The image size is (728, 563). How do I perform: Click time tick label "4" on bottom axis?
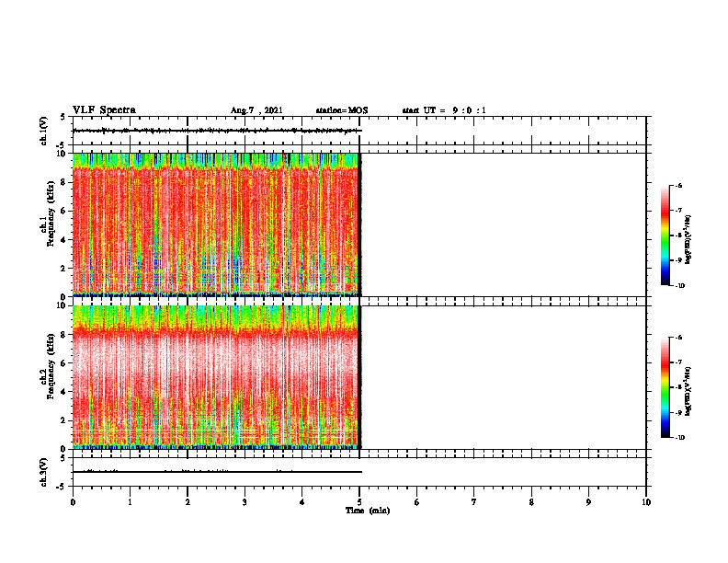tap(302, 502)
